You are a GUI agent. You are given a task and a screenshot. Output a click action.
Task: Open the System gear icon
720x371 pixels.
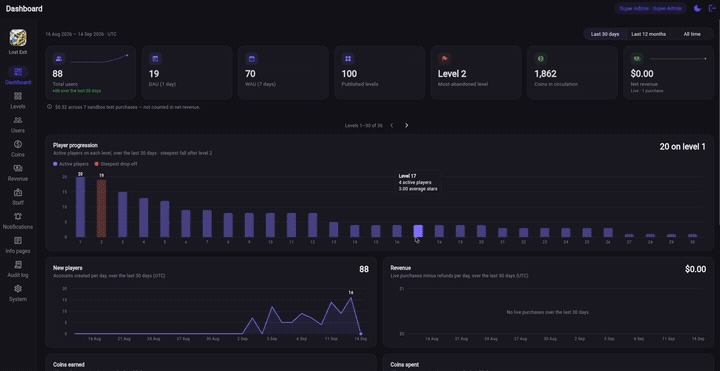(18, 289)
